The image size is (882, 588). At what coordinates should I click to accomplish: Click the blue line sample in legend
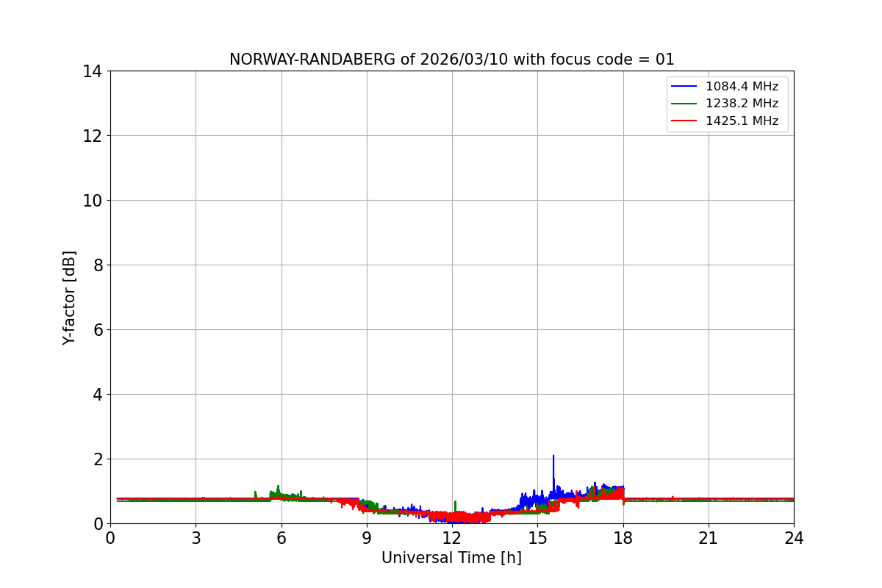pyautogui.click(x=684, y=87)
